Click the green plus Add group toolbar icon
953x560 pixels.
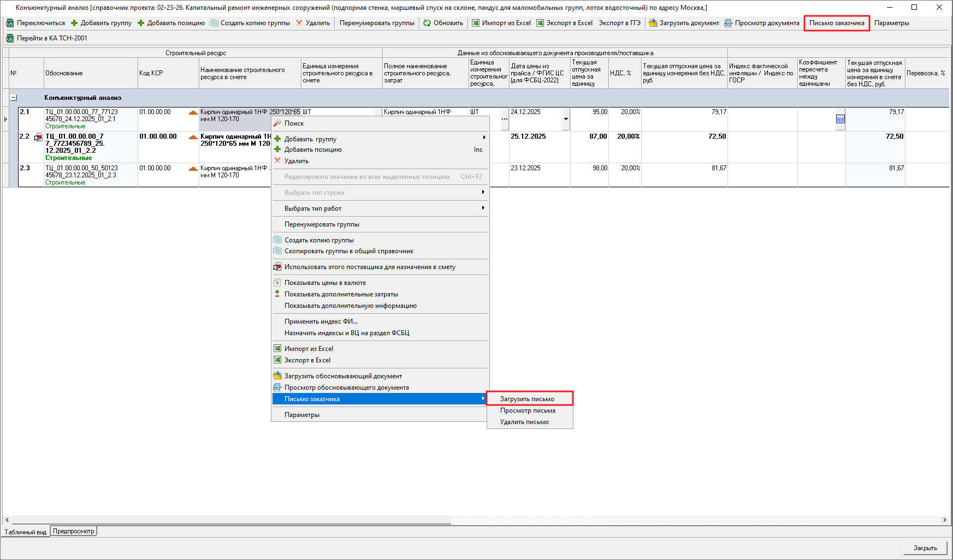(x=74, y=23)
